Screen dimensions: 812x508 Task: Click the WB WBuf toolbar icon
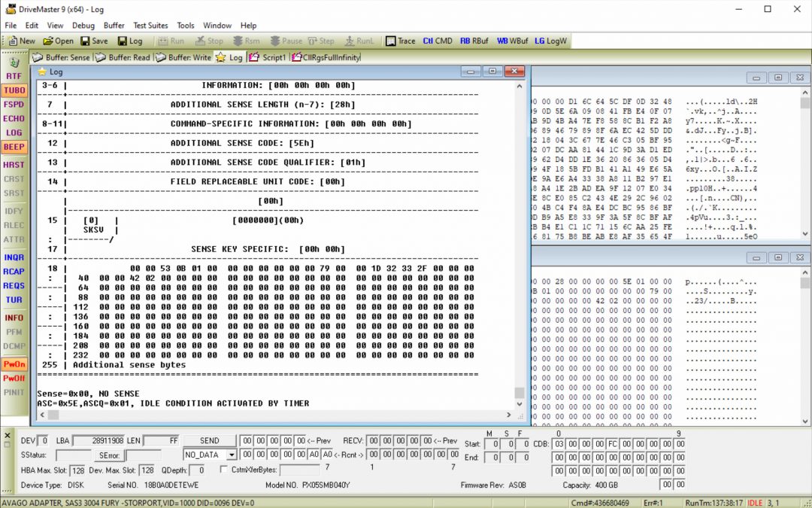tap(511, 41)
